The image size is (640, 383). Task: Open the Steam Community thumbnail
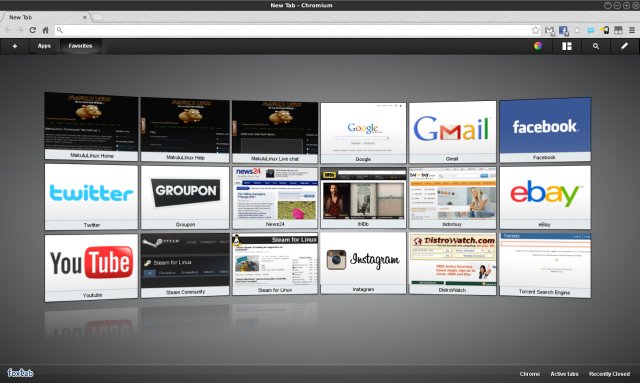(x=185, y=265)
